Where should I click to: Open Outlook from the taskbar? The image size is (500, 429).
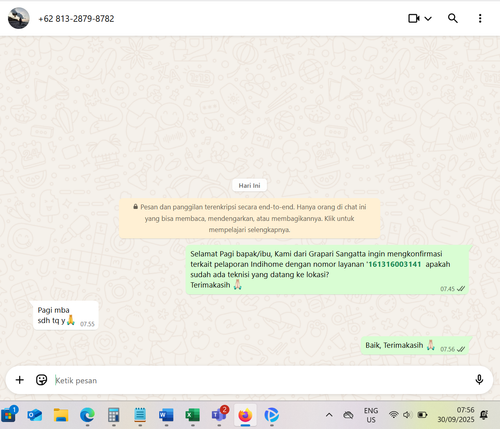(35, 415)
